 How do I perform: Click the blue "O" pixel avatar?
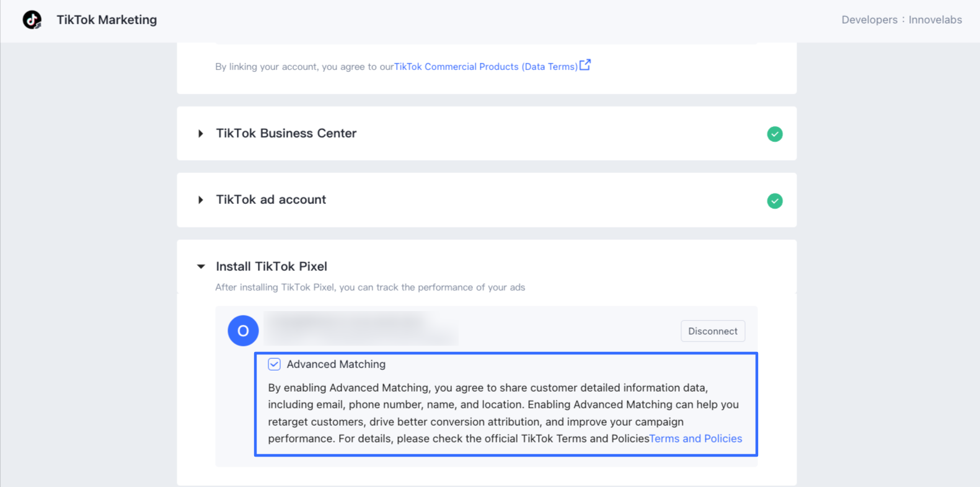[x=243, y=331]
